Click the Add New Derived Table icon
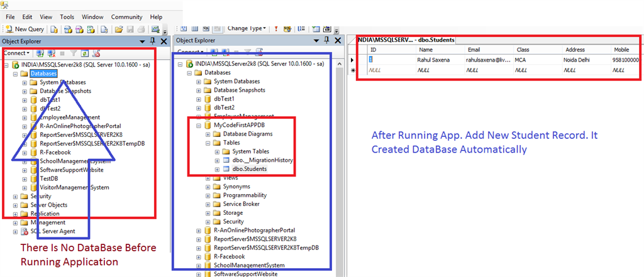The height and width of the screenshot is (277, 644). (327, 28)
